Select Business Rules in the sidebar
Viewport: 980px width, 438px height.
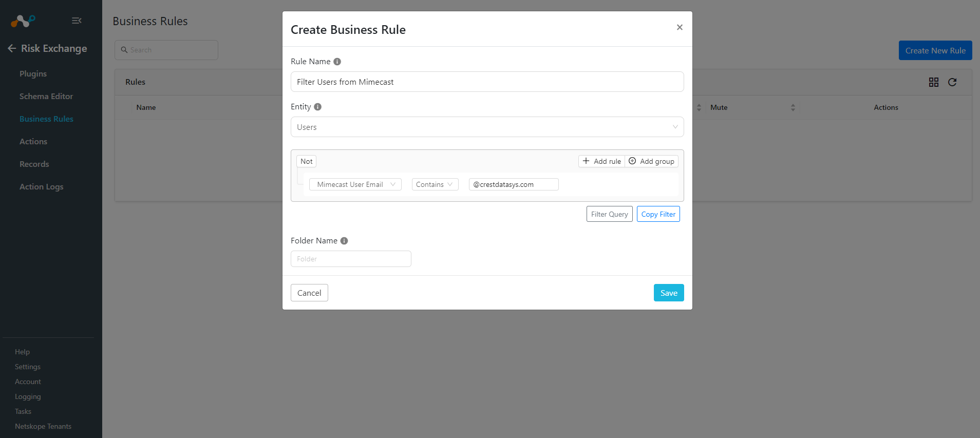[x=46, y=119]
